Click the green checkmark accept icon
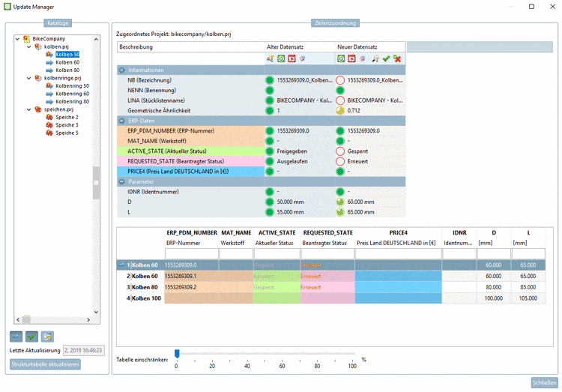562x392 pixels. coord(386,58)
